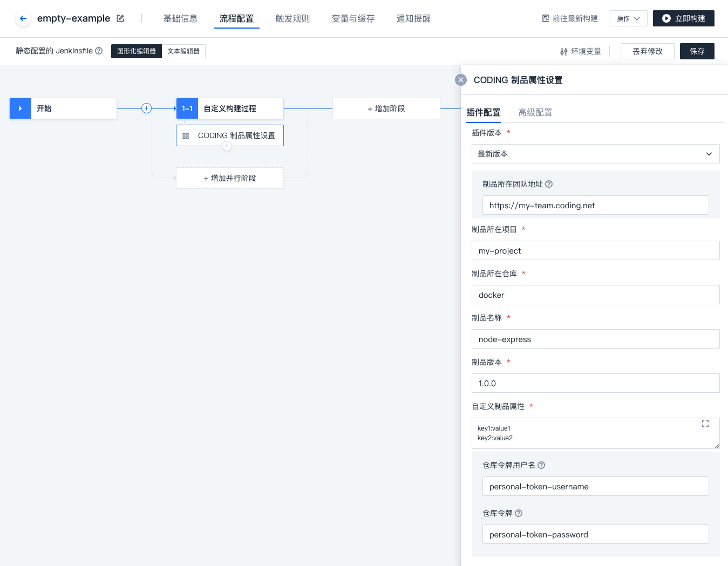Viewport: 728px width, 566px height.
Task: Add step via plus below CODING step
Action: click(x=227, y=146)
